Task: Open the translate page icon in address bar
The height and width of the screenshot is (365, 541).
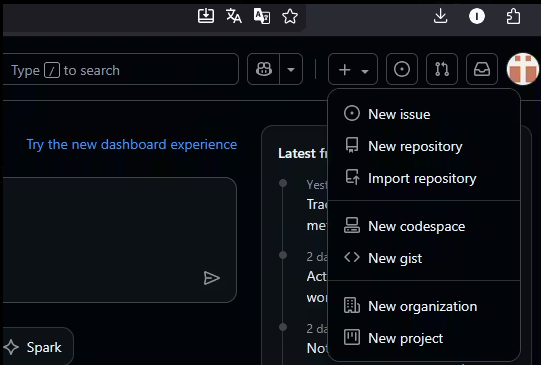Action: [x=234, y=16]
